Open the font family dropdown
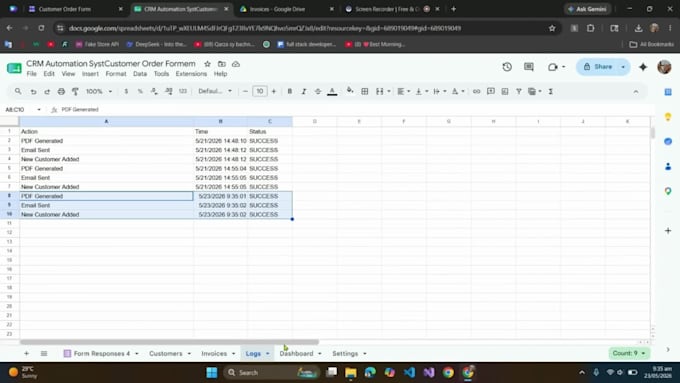 pyautogui.click(x=215, y=92)
